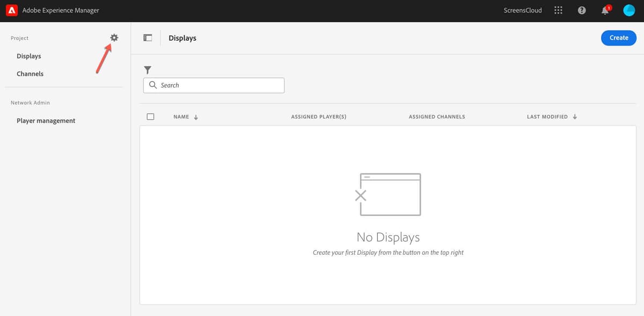Collapse the sidebar with the rail icon
This screenshot has height=316, width=644.
click(x=148, y=38)
